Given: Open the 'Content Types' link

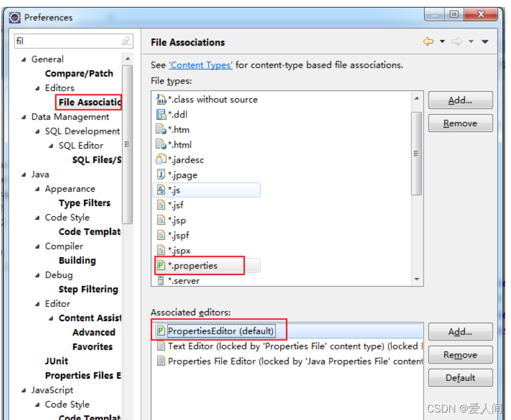Looking at the screenshot, I should click(x=200, y=65).
